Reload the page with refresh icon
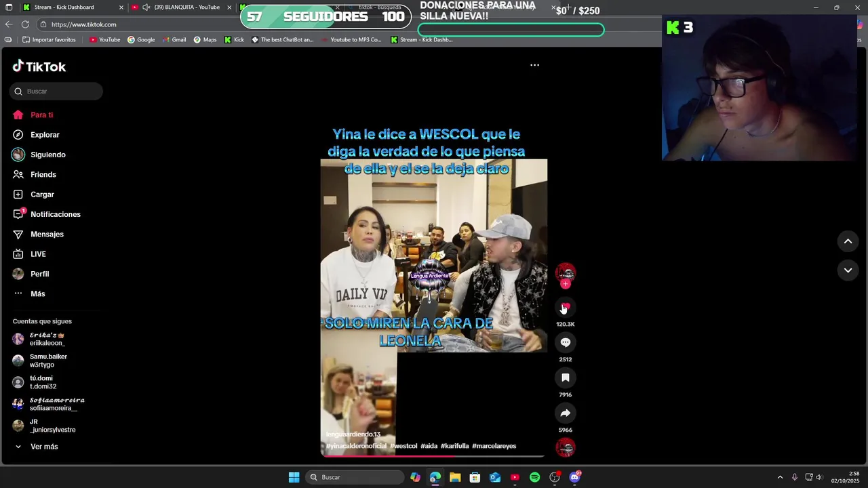 coord(25,24)
